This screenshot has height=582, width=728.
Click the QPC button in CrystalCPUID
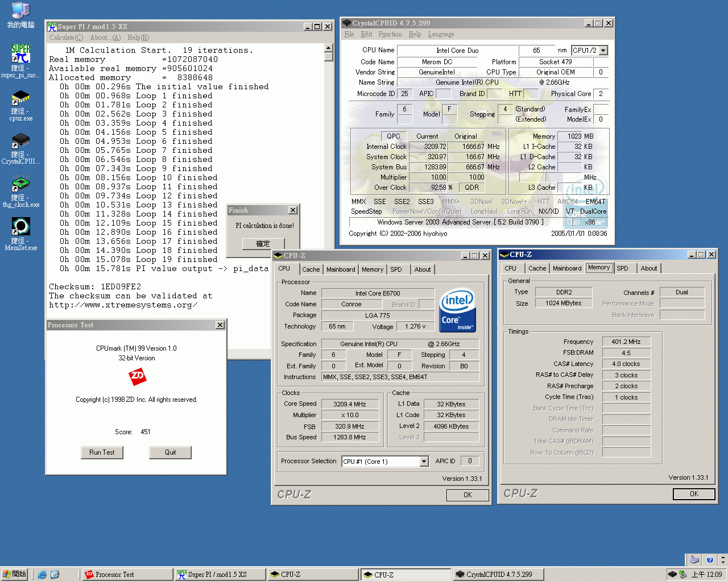pos(394,136)
